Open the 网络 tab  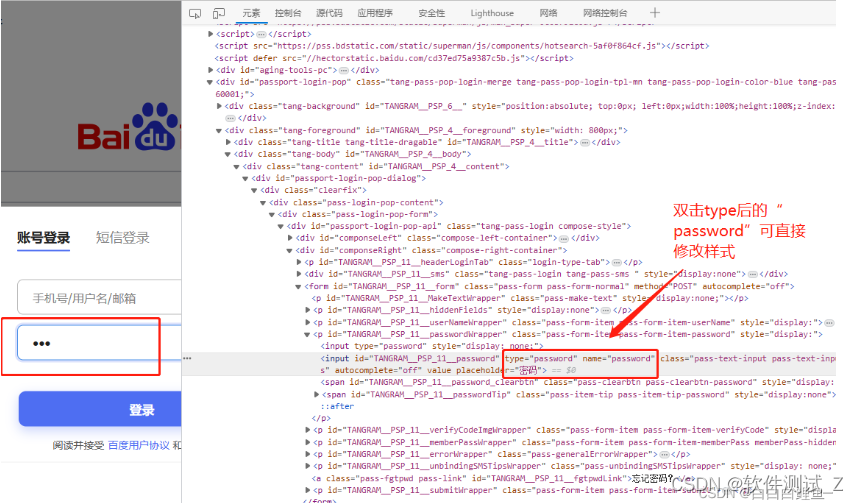[x=548, y=13]
